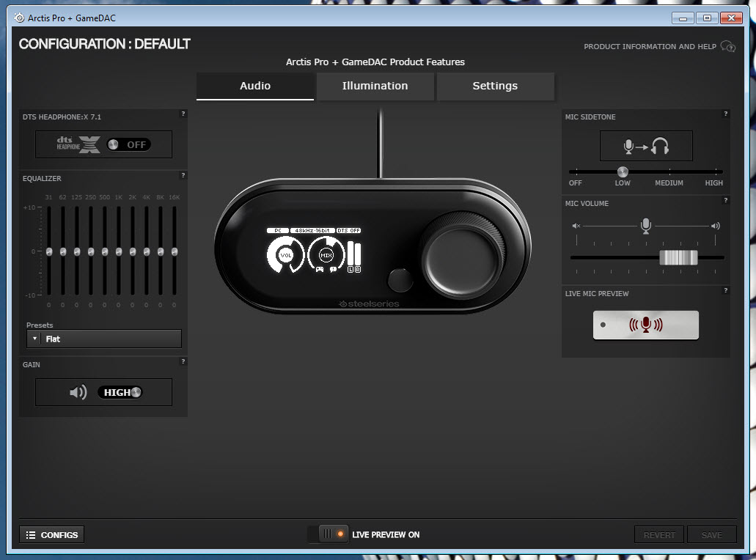The height and width of the screenshot is (560, 756).
Task: Click the GameDAC OLED display screen
Action: pos(314,251)
